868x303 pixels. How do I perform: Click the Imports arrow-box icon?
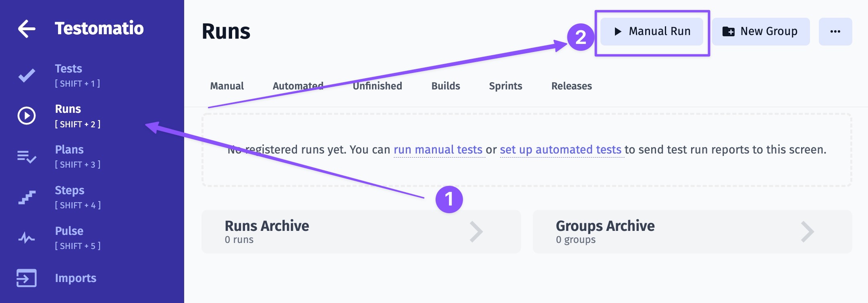(x=27, y=278)
